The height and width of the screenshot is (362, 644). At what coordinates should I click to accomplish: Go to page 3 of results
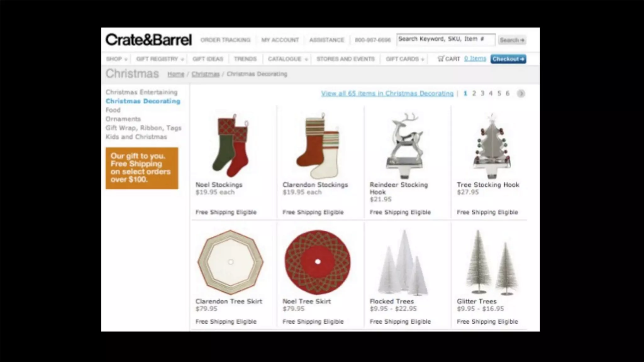[482, 94]
